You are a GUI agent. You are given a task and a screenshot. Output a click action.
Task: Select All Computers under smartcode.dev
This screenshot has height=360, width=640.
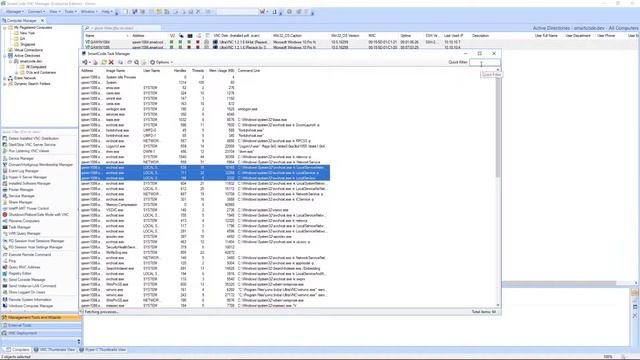36,67
